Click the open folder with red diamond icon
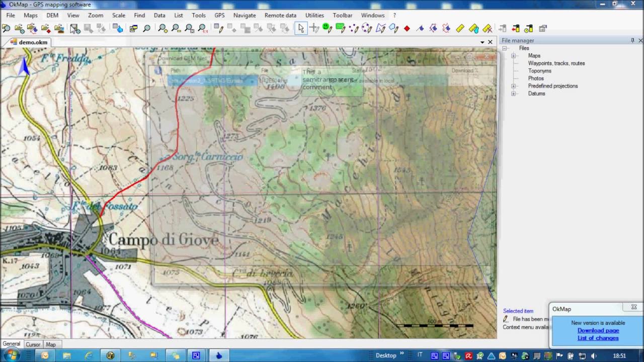 (46, 28)
